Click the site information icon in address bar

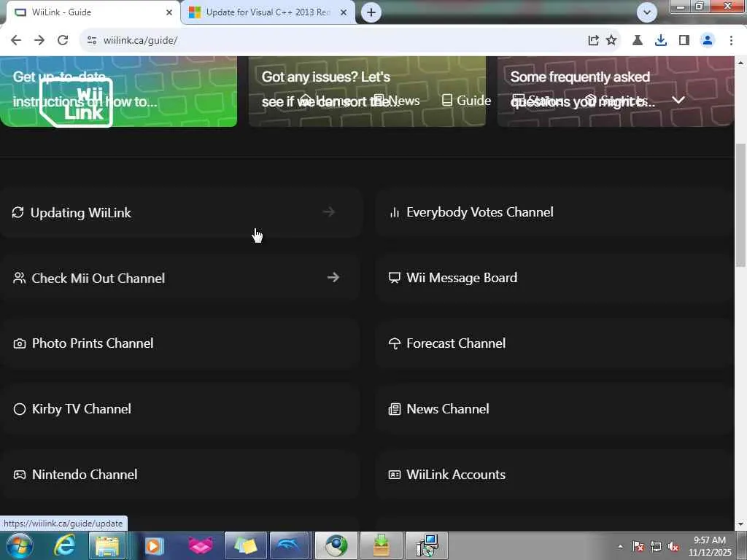point(92,41)
